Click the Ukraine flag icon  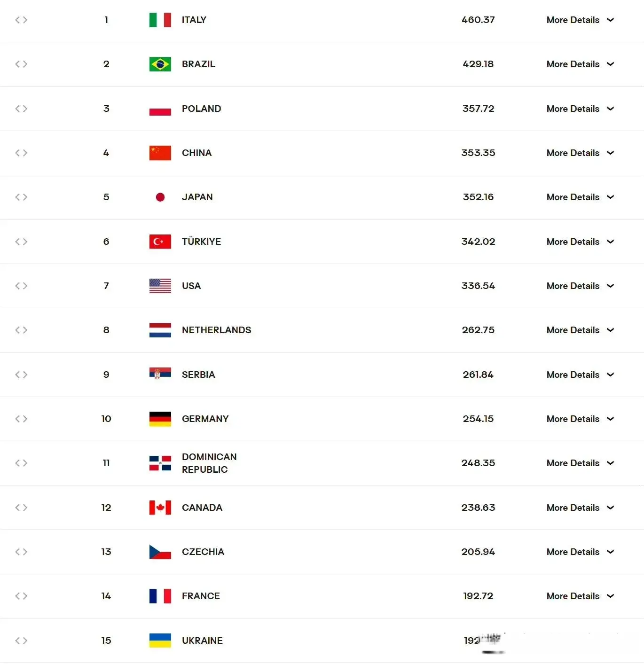tap(160, 641)
